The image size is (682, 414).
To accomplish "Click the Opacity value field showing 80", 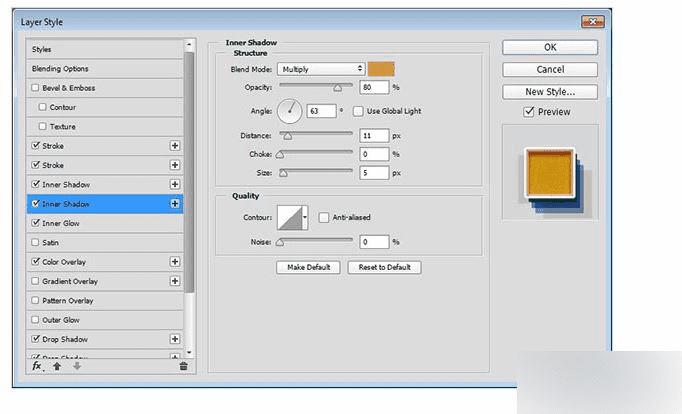I will (x=374, y=87).
